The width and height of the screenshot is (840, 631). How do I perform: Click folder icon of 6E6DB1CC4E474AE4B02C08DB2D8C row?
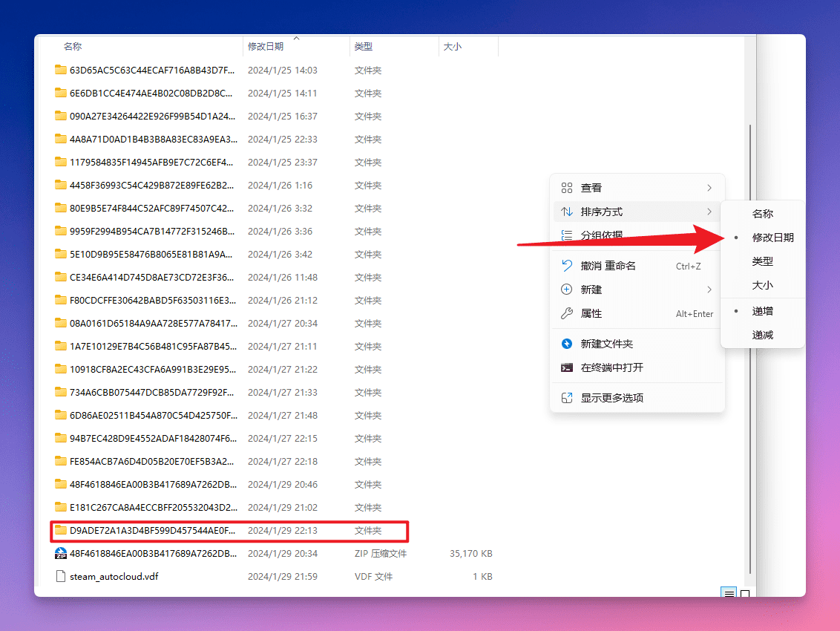pyautogui.click(x=61, y=93)
